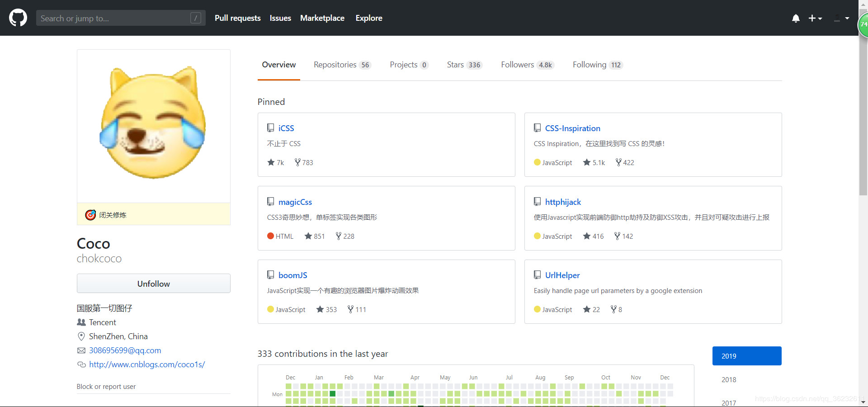This screenshot has height=407, width=868.
Task: Open the boomJS repository link
Action: pos(293,275)
